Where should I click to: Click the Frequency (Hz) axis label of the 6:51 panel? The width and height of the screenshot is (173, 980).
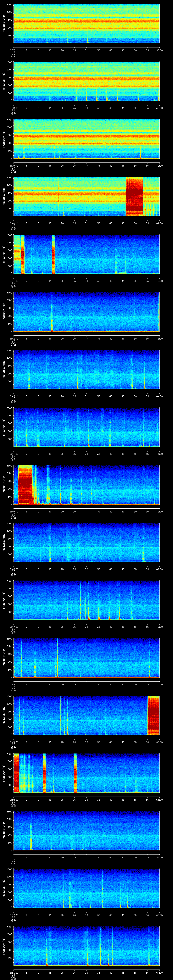pos(4,831)
